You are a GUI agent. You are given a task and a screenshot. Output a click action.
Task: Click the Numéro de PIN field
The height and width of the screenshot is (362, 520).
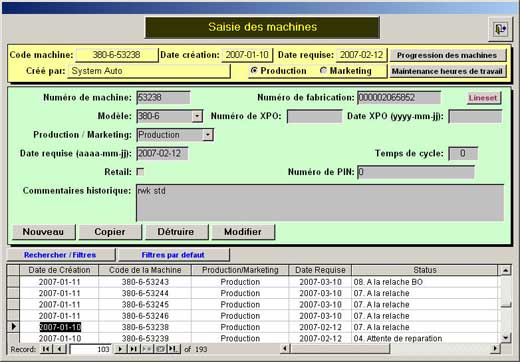pyautogui.click(x=416, y=172)
